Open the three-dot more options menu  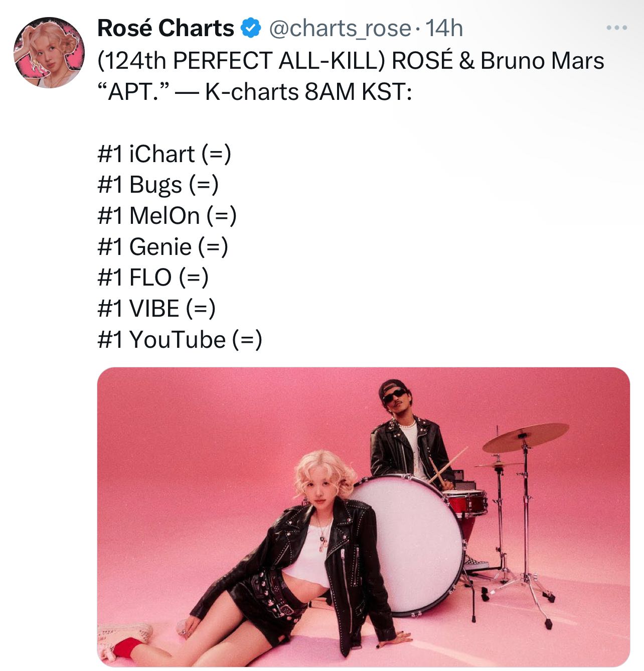[x=616, y=28]
